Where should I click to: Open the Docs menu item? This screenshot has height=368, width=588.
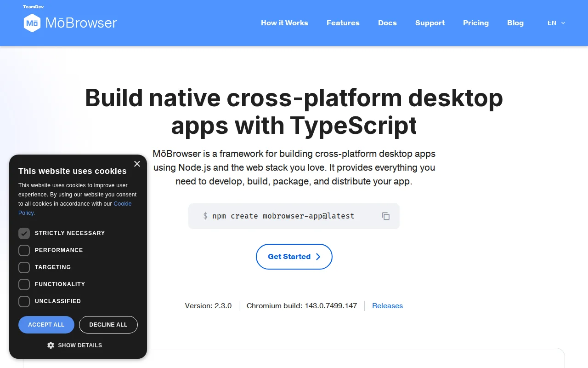(387, 23)
